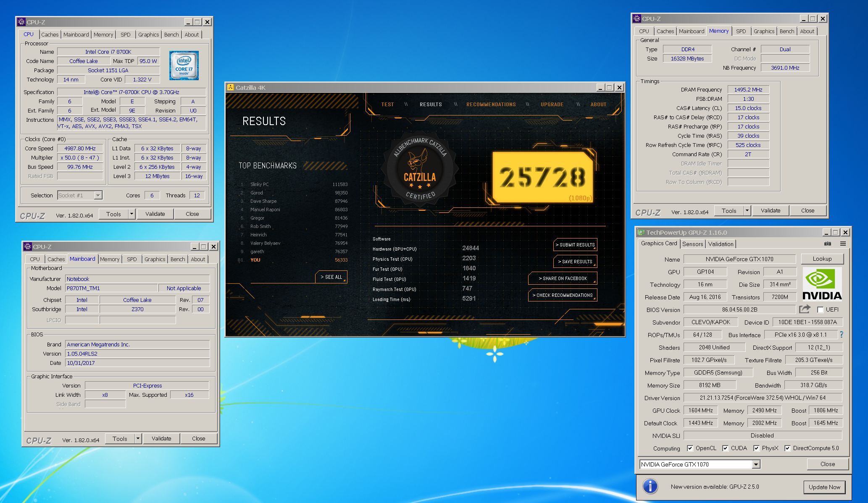Click Tools button in CPU-Z Memory window
This screenshot has height=503, width=868.
[729, 211]
